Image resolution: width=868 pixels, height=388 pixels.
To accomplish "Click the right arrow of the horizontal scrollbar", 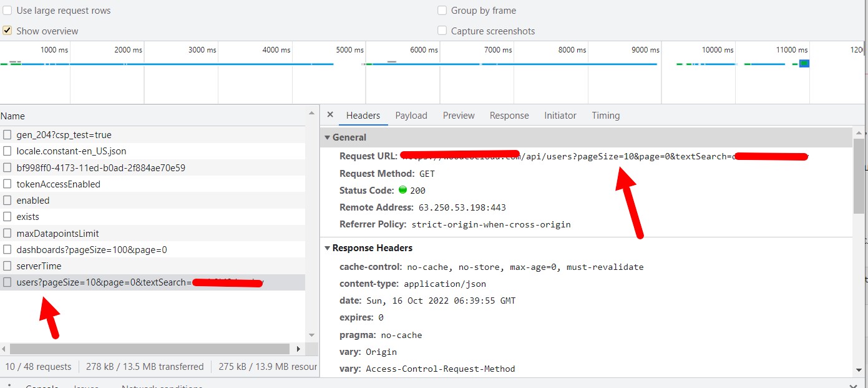I will (299, 349).
